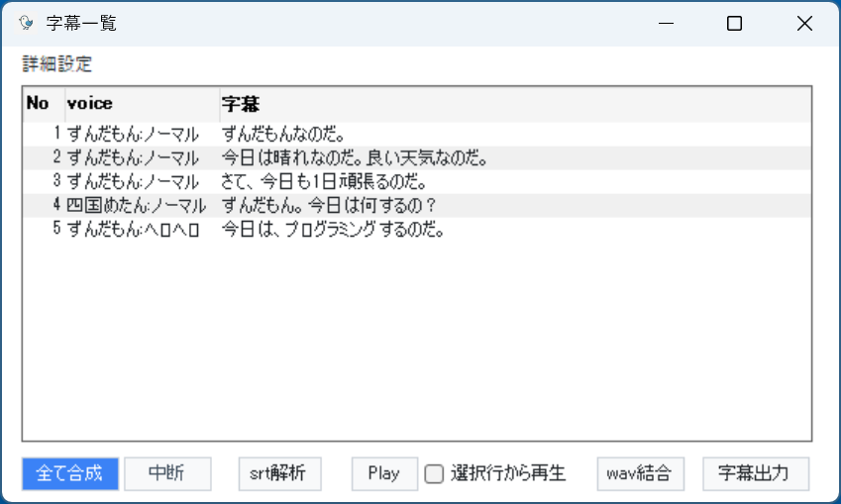Screen dimensions: 841x504
Task: Click the srt解析 button
Action: tap(279, 474)
